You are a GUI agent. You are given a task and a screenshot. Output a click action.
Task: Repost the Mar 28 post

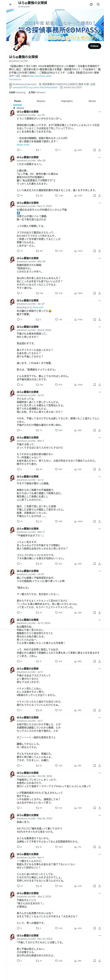pyautogui.click(x=37, y=196)
